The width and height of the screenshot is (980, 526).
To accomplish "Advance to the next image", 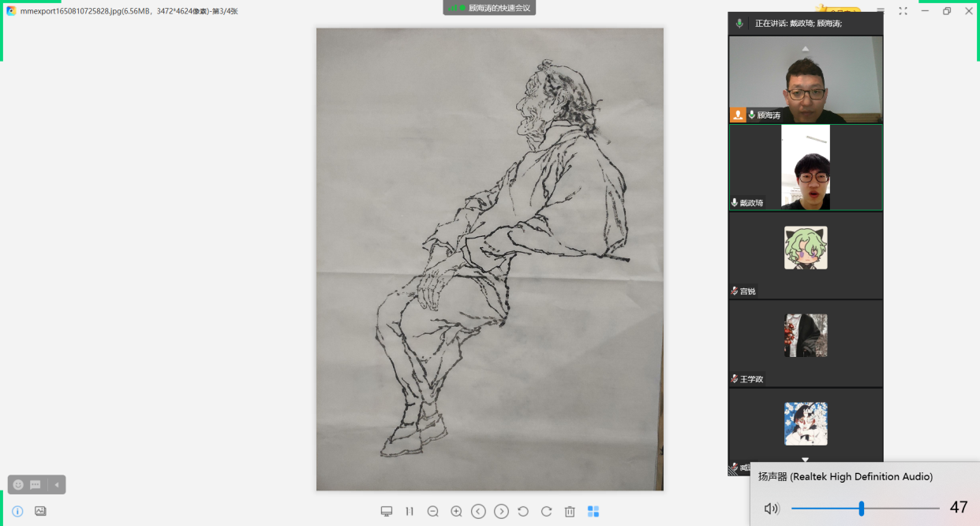I will click(501, 512).
